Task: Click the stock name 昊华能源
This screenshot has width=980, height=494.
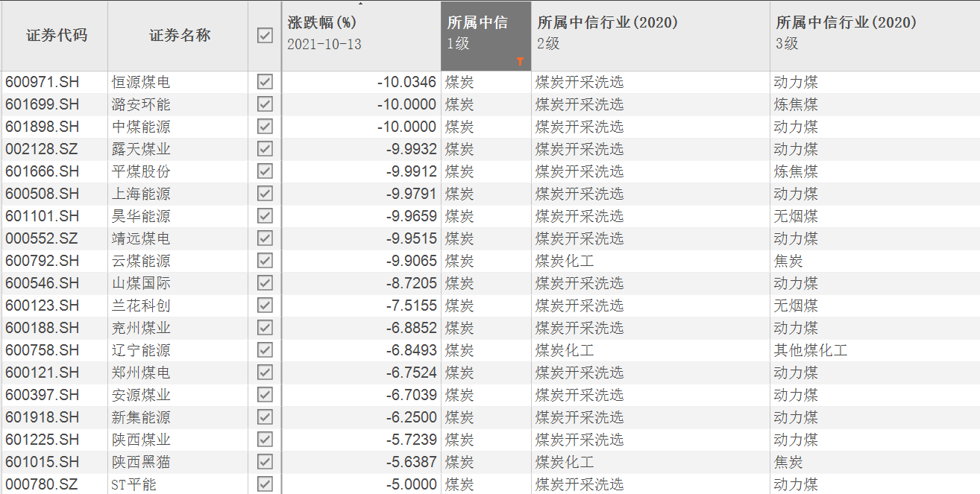Action: pos(141,216)
